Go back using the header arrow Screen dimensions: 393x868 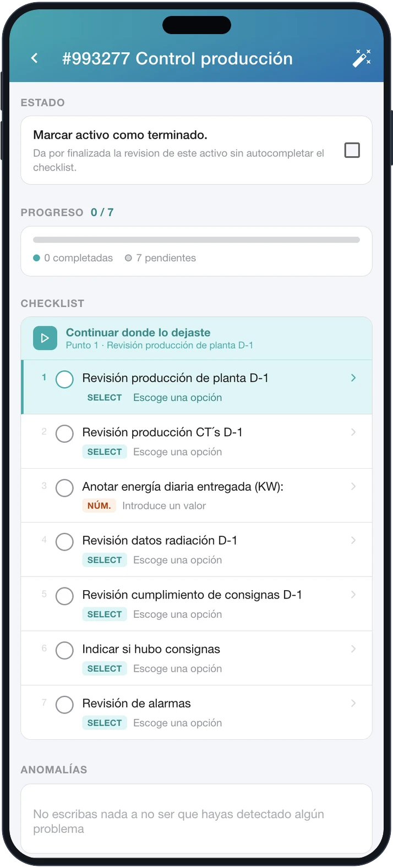tap(34, 58)
